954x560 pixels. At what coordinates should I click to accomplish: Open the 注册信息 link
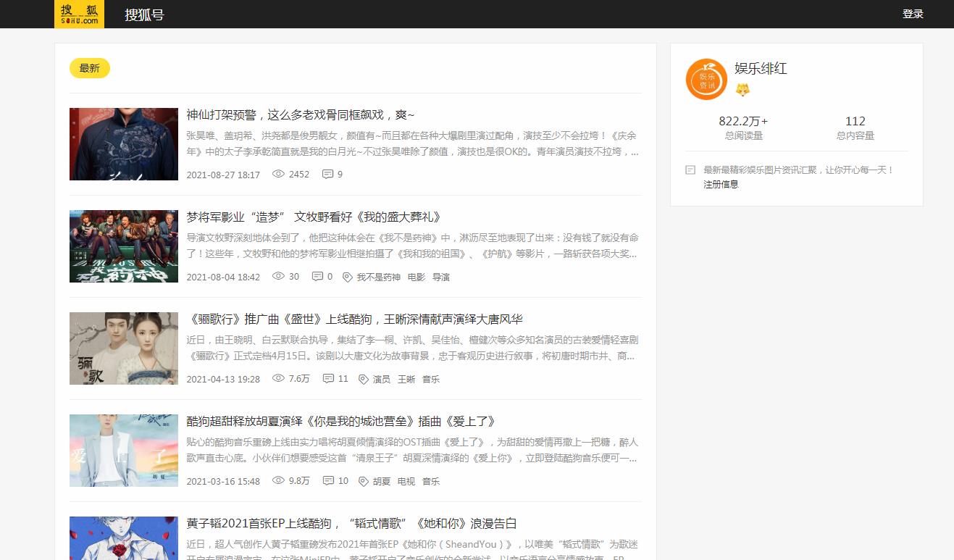pyautogui.click(x=721, y=185)
